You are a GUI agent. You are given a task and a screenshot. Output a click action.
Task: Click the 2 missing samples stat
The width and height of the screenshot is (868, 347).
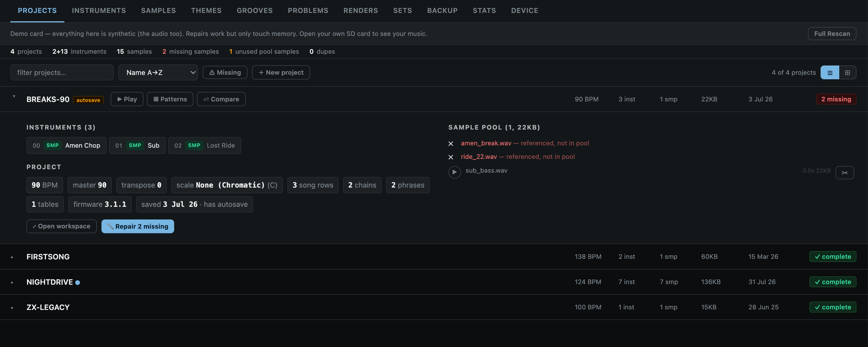[x=190, y=51]
